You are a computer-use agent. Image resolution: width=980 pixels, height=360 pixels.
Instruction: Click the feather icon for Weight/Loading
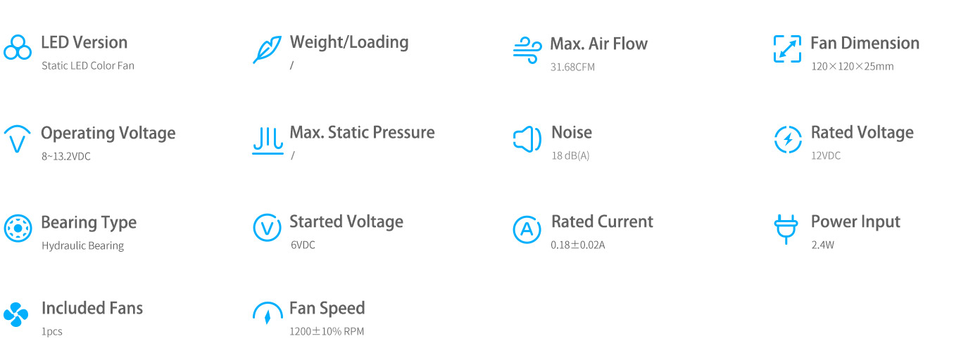[267, 50]
